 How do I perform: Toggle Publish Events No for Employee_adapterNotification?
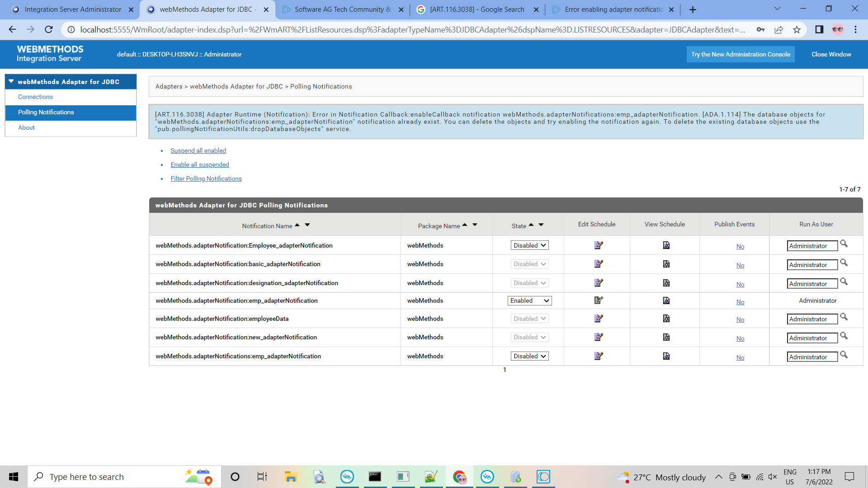pos(740,246)
